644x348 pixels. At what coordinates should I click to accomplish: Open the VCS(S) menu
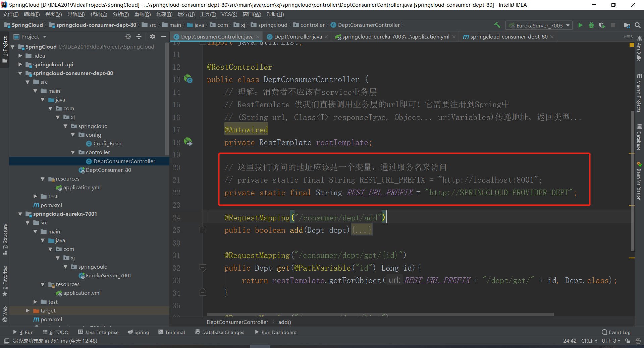(x=229, y=14)
